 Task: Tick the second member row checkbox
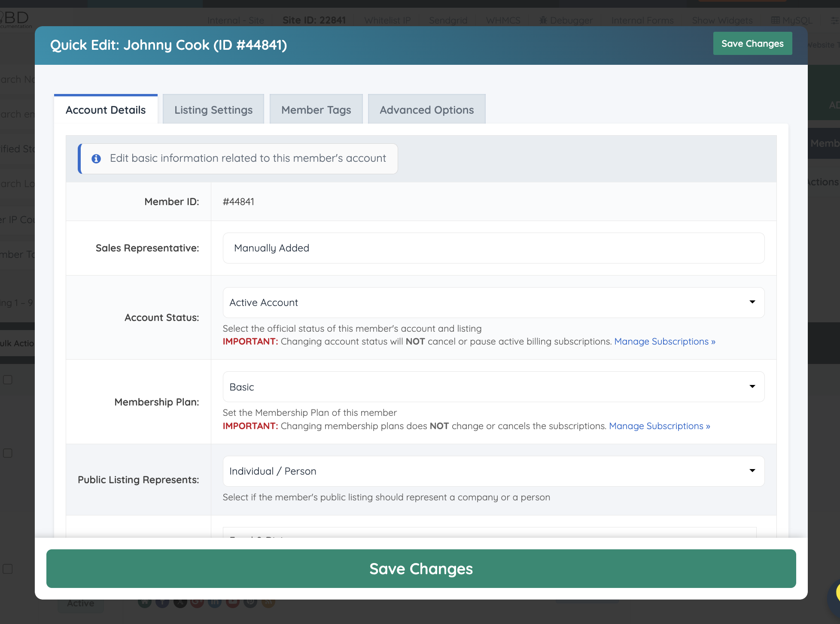click(x=8, y=453)
